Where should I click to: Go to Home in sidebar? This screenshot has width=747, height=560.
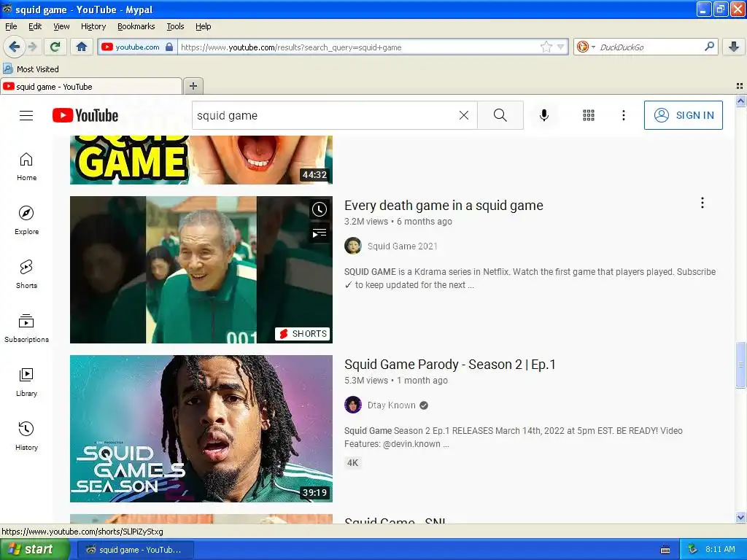click(x=27, y=167)
